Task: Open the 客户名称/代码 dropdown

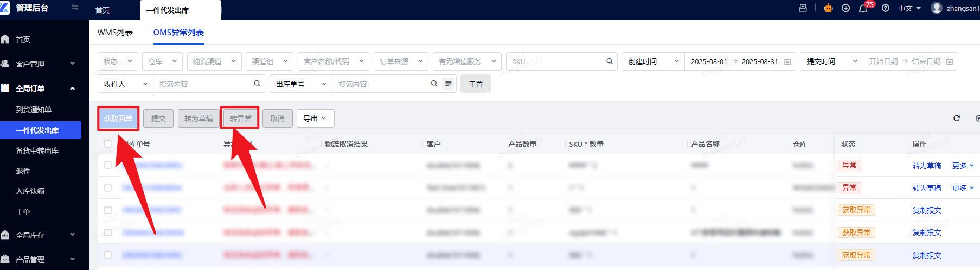Action: point(334,61)
